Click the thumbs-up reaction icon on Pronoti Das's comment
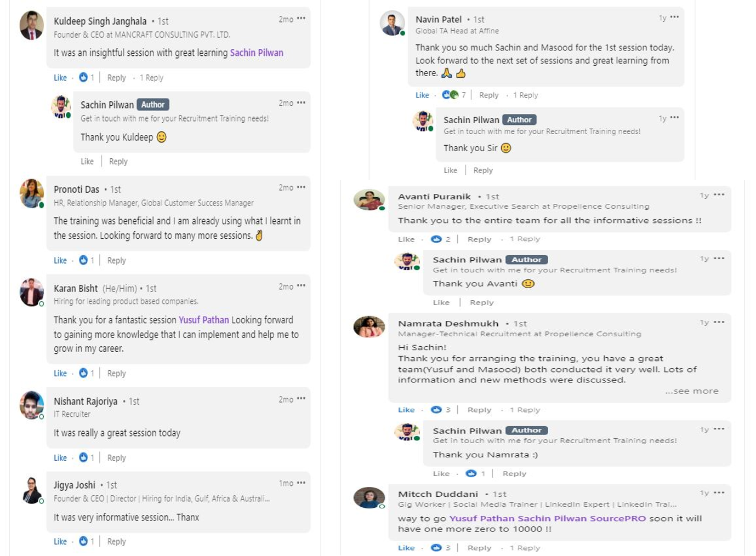The image size is (756, 556). (x=83, y=260)
